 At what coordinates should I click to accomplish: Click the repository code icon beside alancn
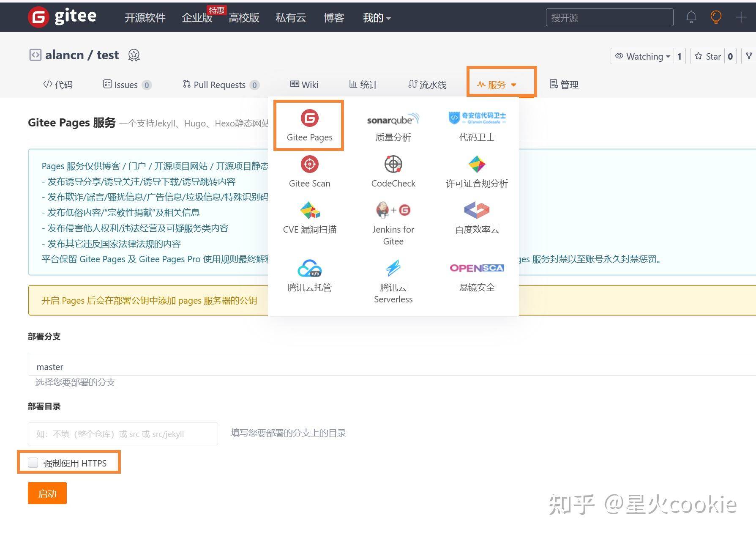[35, 55]
